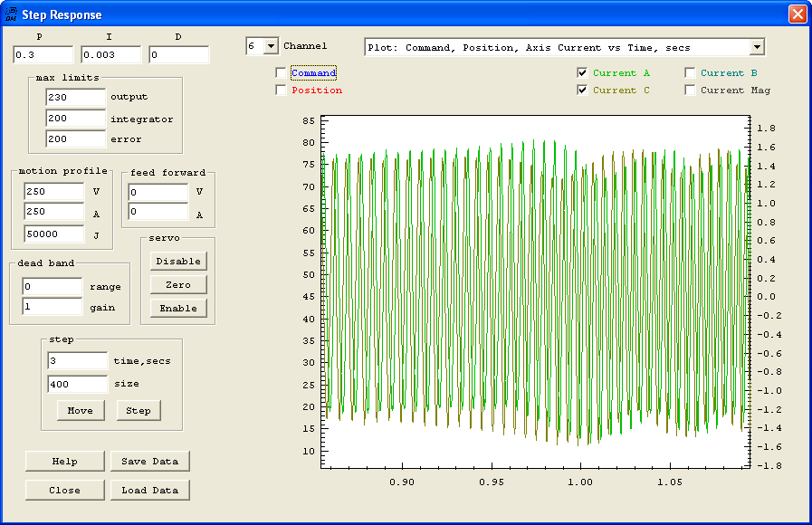The height and width of the screenshot is (525, 812).
Task: Click the servo Enable button
Action: (178, 309)
